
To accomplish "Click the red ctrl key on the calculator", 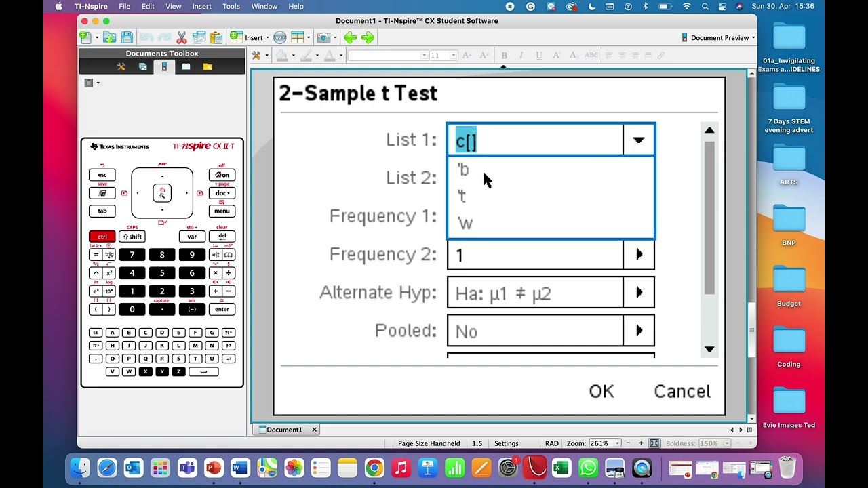I will [102, 237].
